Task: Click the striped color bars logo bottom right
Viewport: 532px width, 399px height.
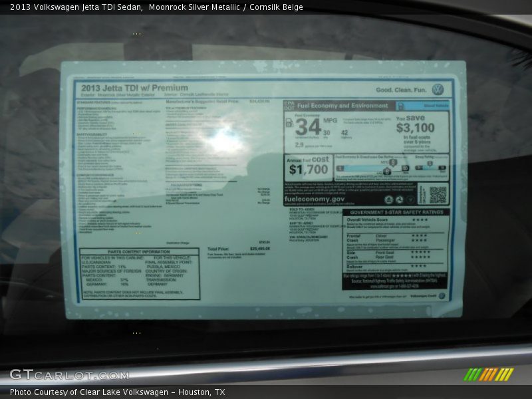Action: (488, 374)
